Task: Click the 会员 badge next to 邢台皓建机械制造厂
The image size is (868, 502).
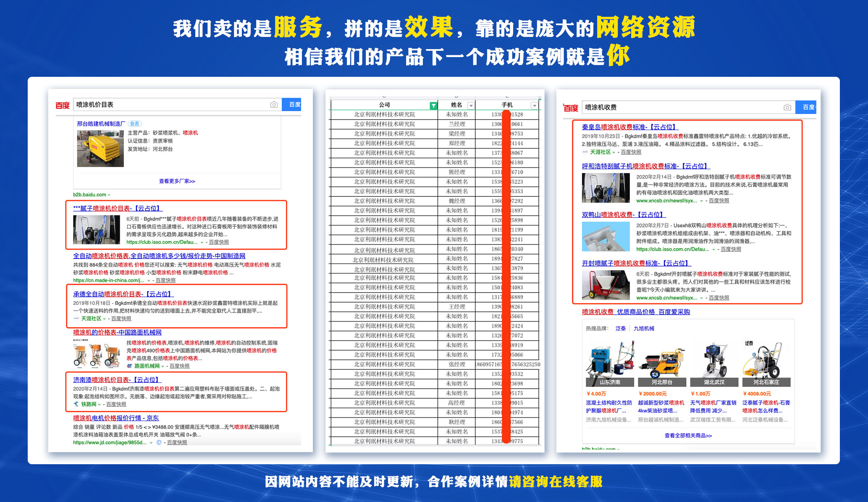Action: pyautogui.click(x=134, y=124)
